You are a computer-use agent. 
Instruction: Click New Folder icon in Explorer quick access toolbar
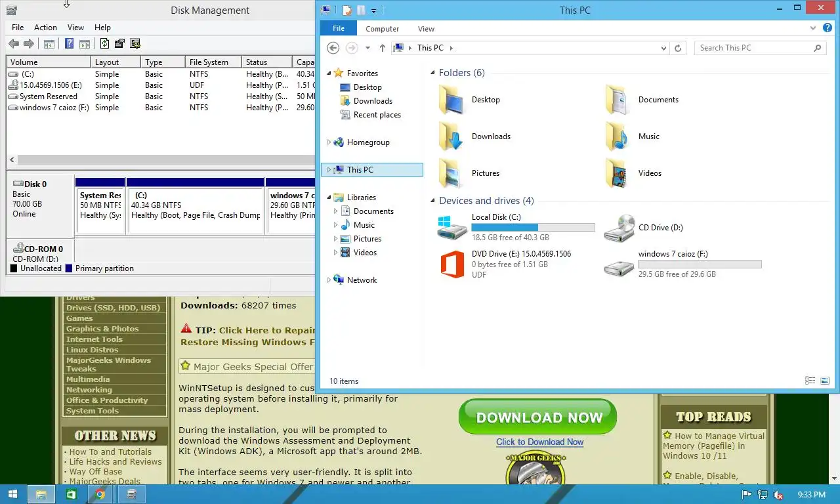[361, 10]
